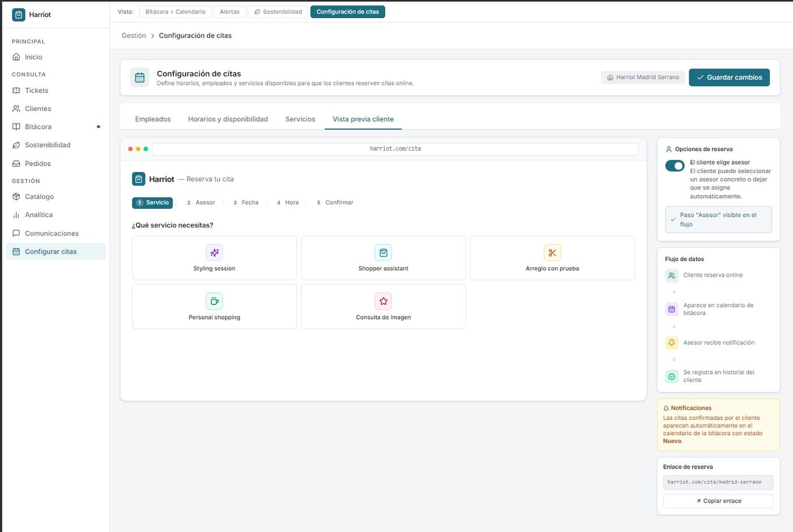
Task: Switch view to Alertas
Action: click(229, 12)
